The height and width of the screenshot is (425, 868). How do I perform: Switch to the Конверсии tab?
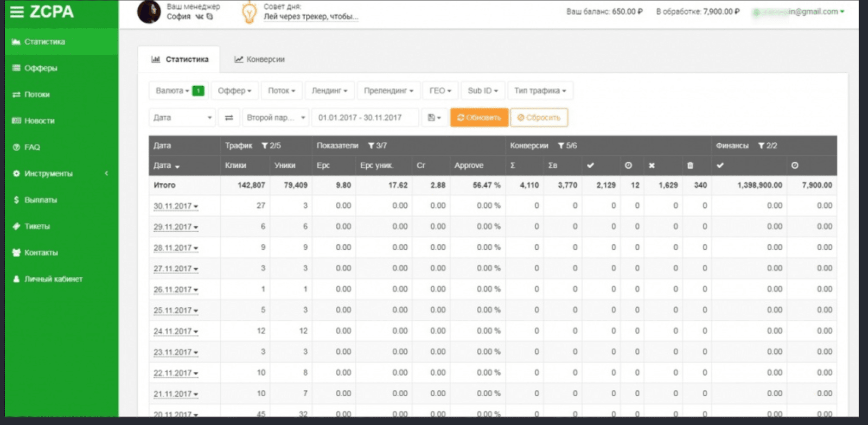tap(259, 60)
